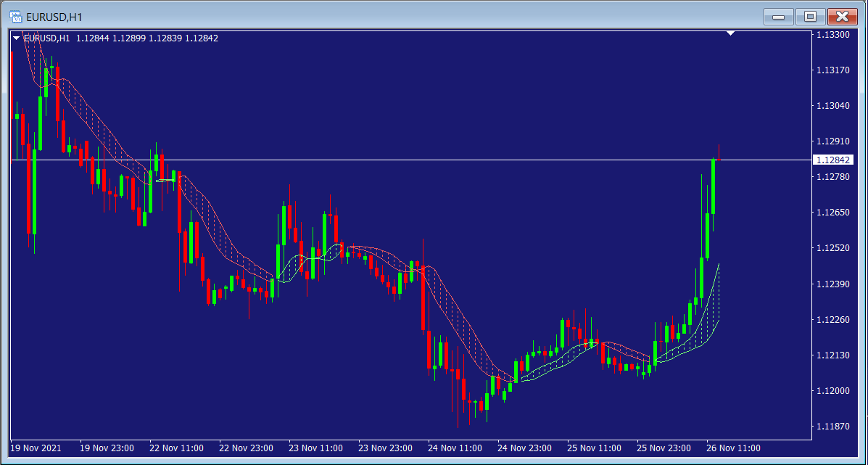Click the 22 Nov 11:00 time label
The image size is (868, 465).
click(x=176, y=448)
